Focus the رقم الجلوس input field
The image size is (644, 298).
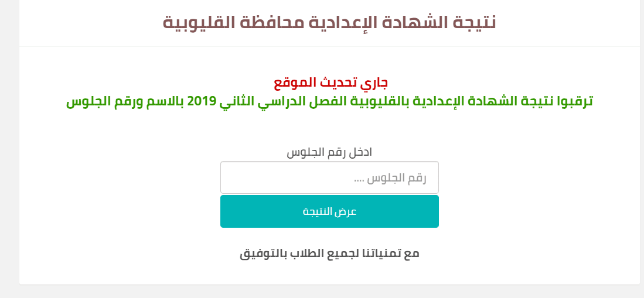point(329,177)
